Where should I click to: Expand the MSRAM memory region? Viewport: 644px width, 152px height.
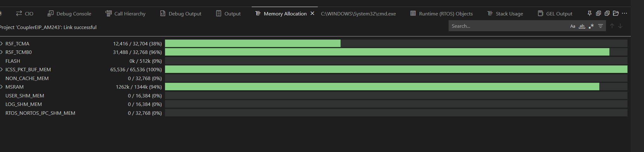[2, 87]
